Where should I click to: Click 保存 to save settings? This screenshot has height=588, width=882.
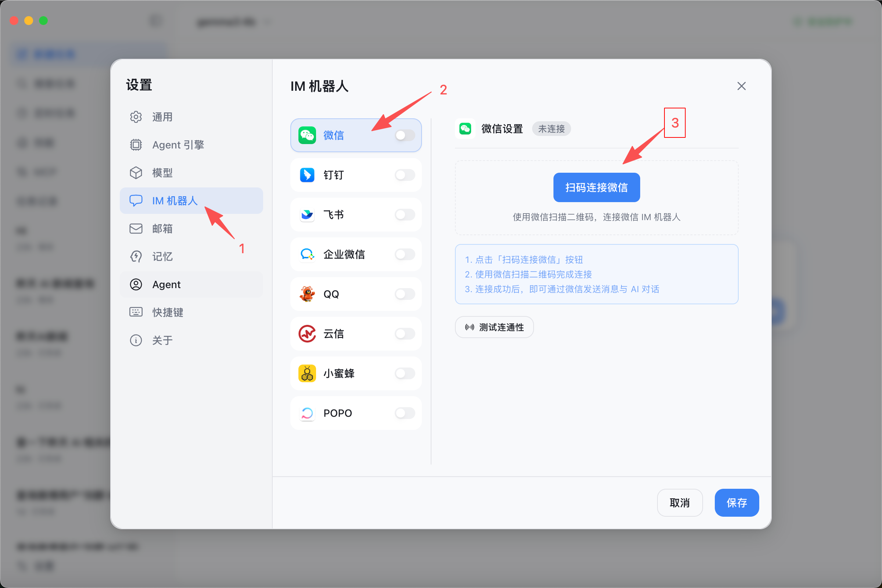[736, 503]
